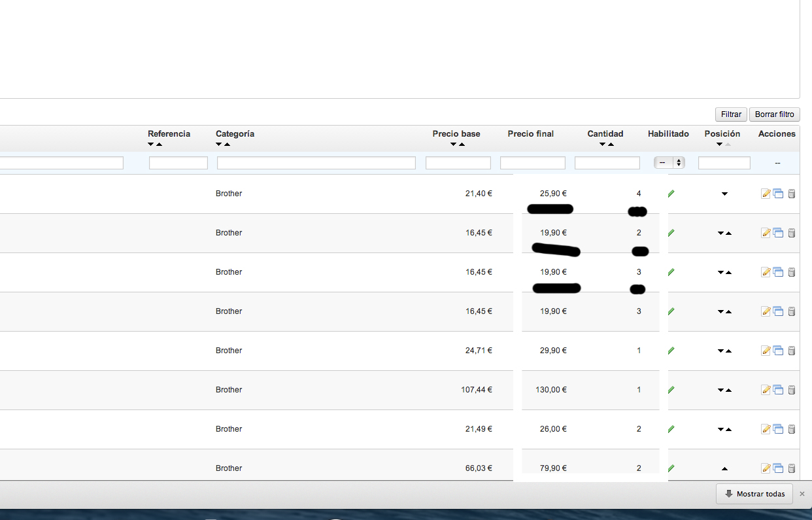
Task: Select the 107,44 € base price cell
Action: point(477,390)
